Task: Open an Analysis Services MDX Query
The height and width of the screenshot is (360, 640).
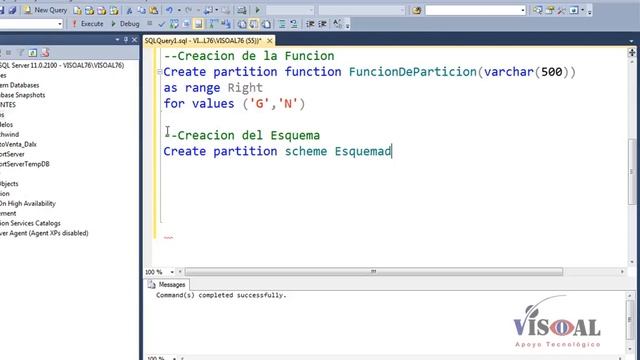Action: tap(89, 10)
